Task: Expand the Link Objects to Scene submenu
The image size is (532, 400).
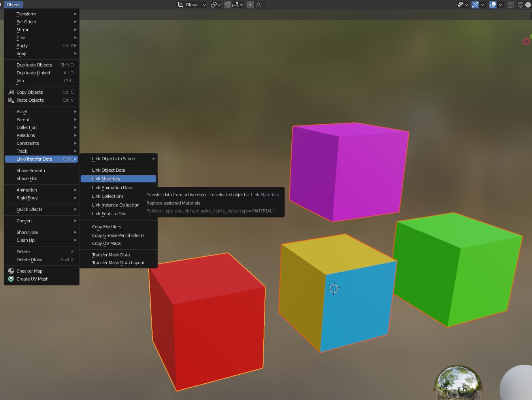Action: (119, 159)
